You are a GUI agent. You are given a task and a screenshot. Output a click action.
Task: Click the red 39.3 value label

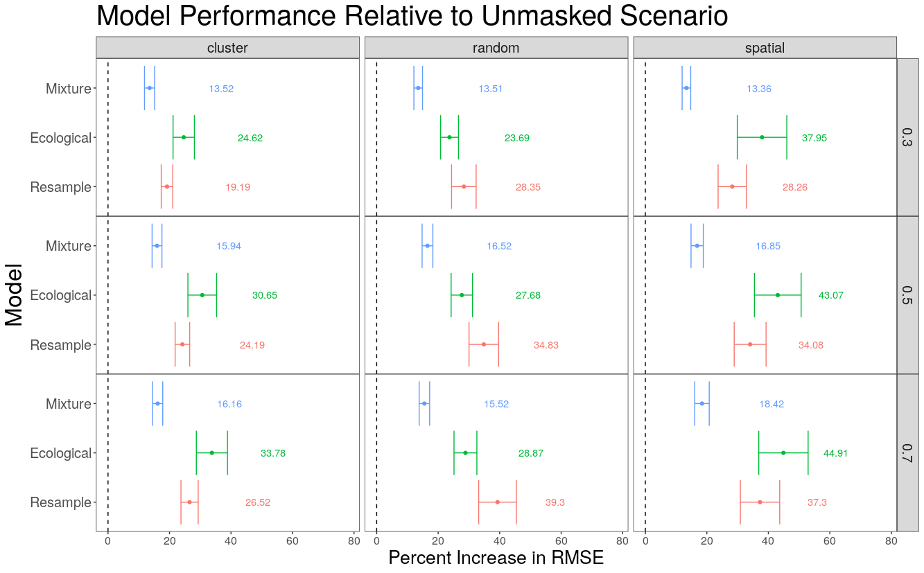click(555, 502)
